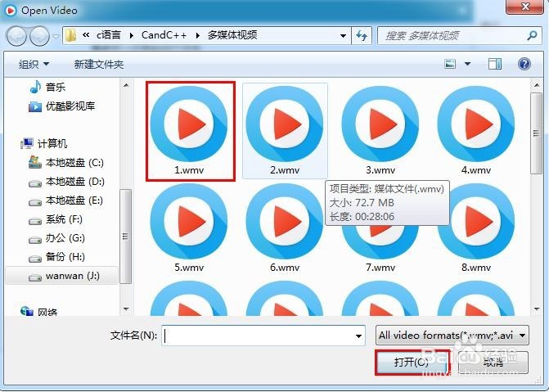Open 音乐 library in the sidebar

pyautogui.click(x=47, y=87)
